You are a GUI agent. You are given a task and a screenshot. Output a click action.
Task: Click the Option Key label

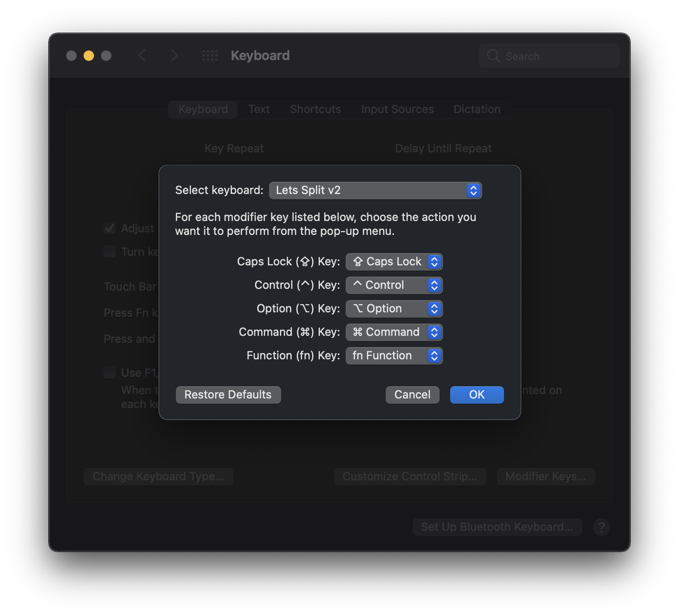click(298, 309)
